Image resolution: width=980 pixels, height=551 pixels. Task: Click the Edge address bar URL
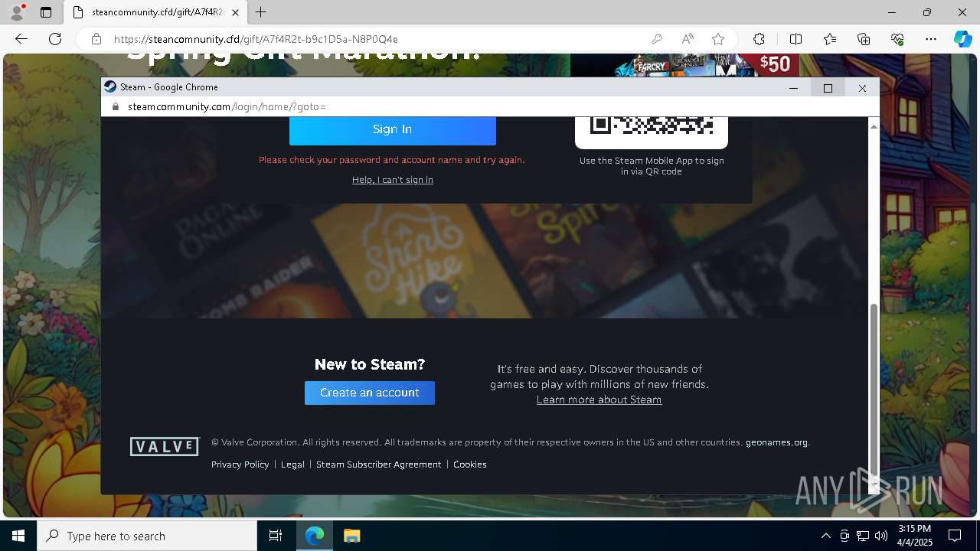click(x=256, y=39)
